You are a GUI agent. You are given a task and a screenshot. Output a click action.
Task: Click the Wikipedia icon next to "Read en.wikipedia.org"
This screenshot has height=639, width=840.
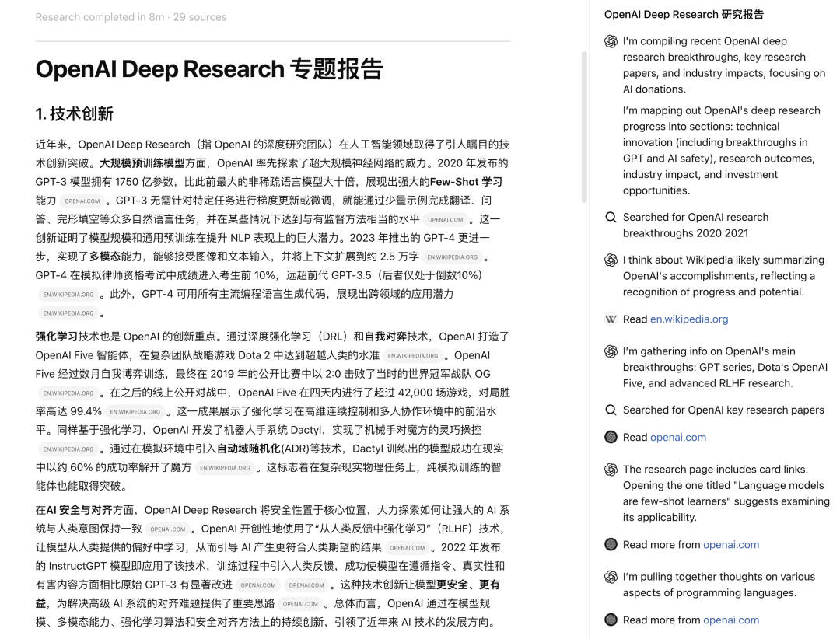pyautogui.click(x=611, y=319)
